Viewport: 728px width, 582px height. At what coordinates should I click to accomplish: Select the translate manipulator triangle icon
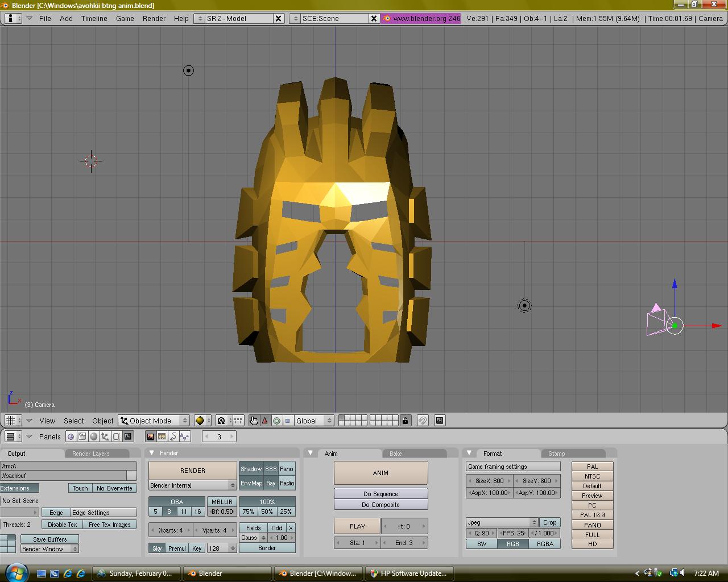click(x=265, y=421)
